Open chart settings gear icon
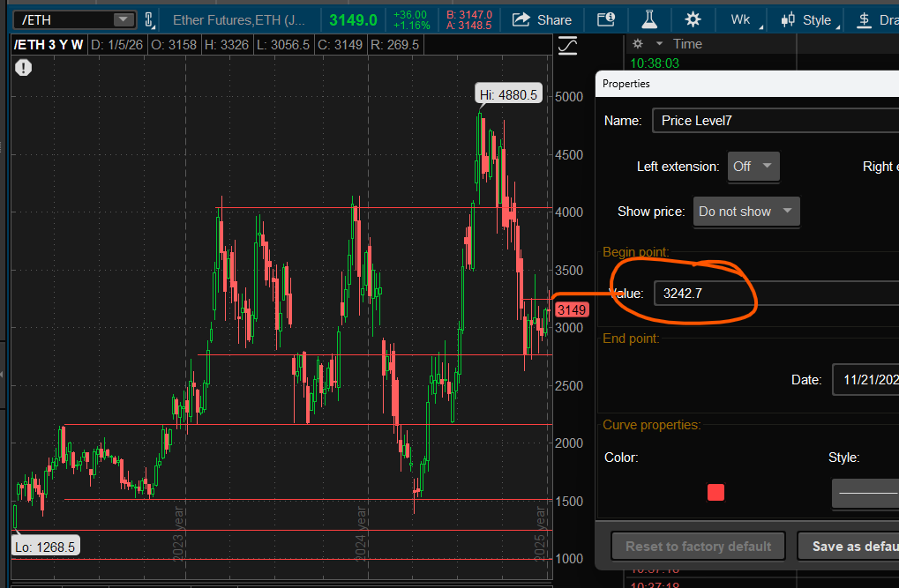The height and width of the screenshot is (588, 899). pos(693,20)
